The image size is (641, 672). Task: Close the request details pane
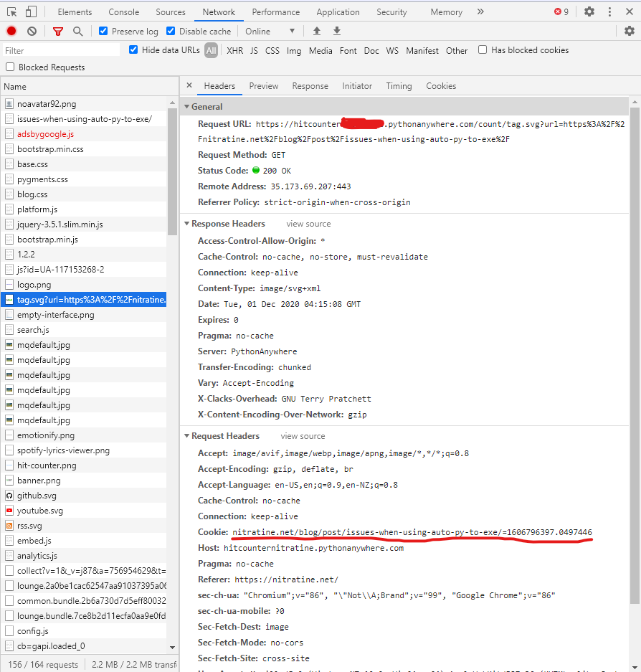click(189, 85)
